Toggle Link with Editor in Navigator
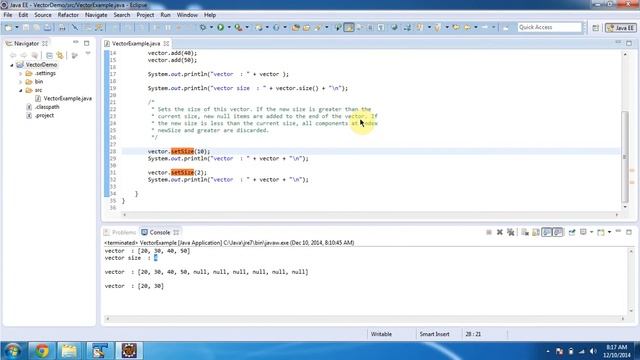Viewport: 640px width, 360px height. pyautogui.click(x=60, y=55)
